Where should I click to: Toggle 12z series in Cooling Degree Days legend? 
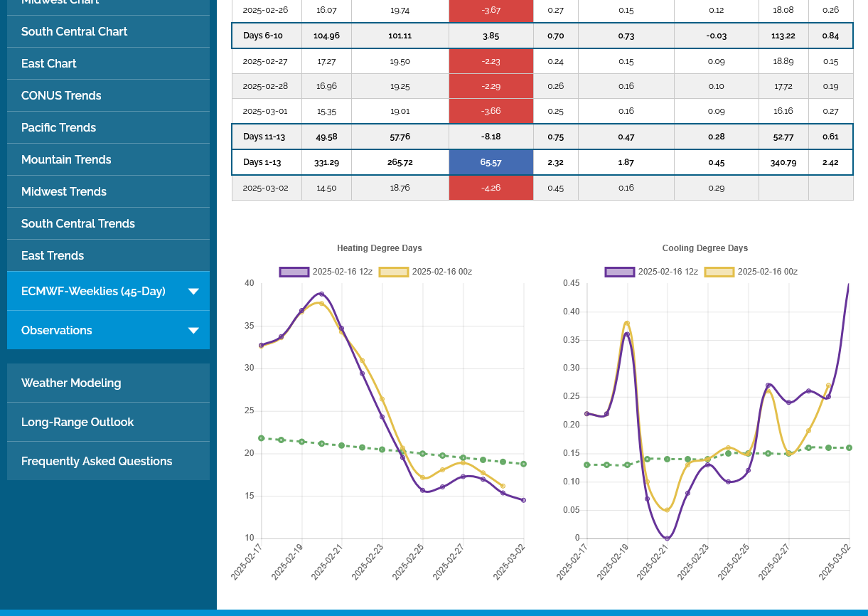point(620,272)
